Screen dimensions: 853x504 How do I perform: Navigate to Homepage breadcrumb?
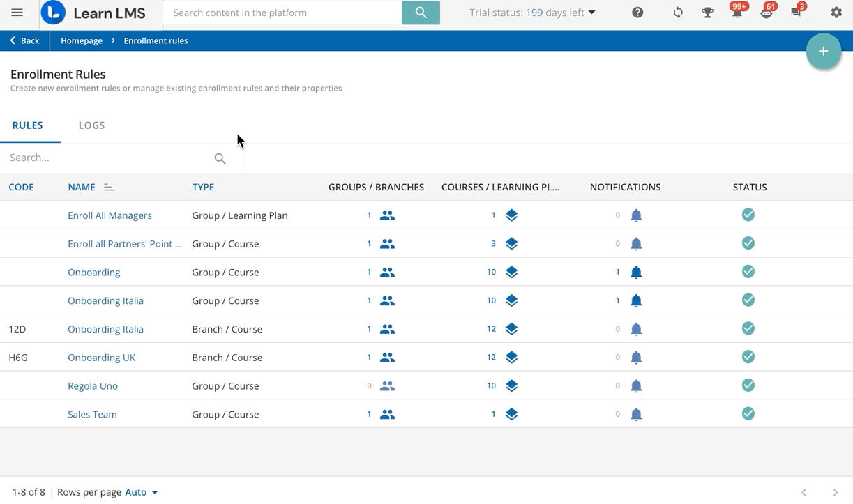pyautogui.click(x=82, y=40)
